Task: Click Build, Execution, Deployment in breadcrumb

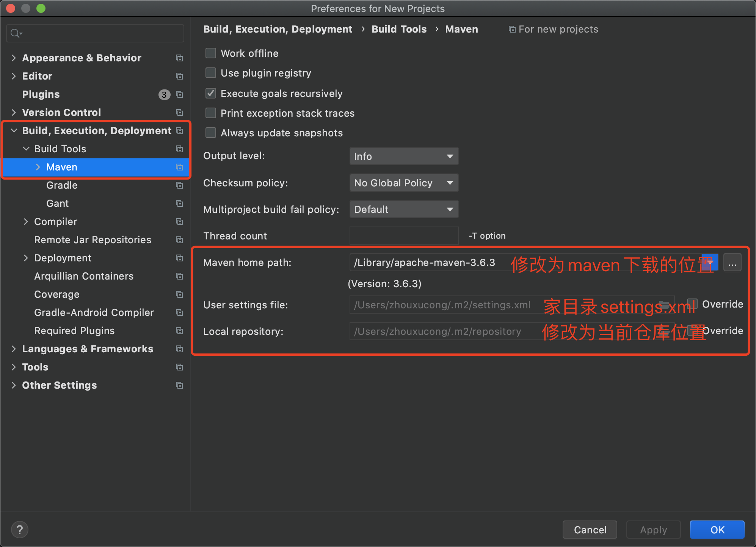Action: point(278,29)
